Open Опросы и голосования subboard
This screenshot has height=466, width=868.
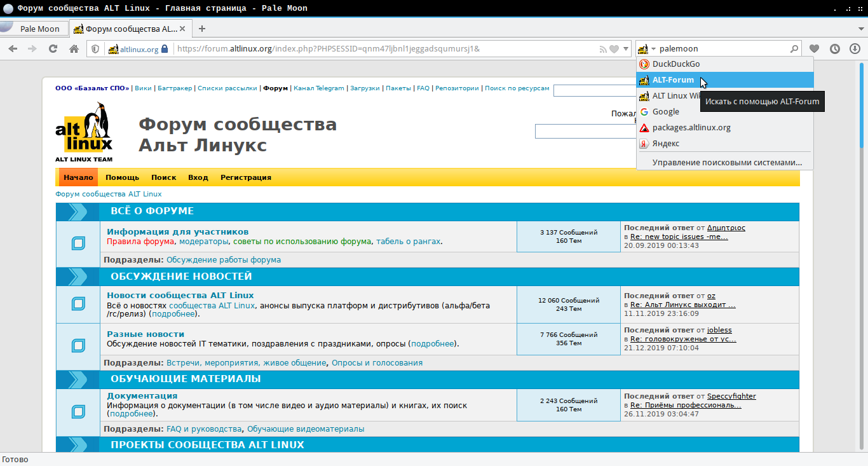coord(377,363)
